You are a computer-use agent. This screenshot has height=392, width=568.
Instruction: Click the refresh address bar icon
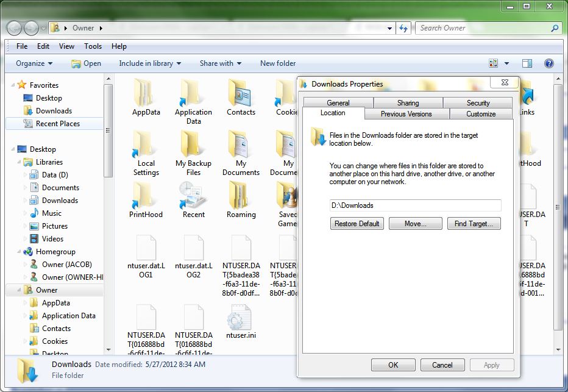coord(403,28)
